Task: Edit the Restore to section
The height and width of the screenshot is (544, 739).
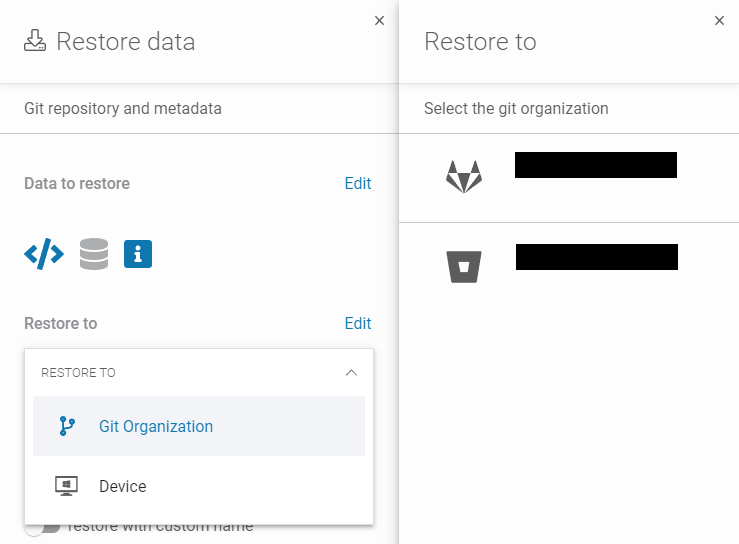Action: click(x=357, y=323)
